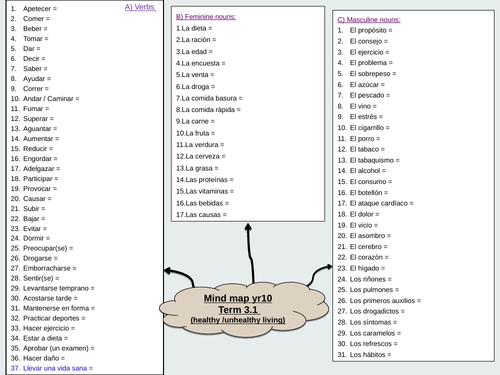Click the arrow pointing to verbs box
The width and height of the screenshot is (500, 375).
[x=179, y=277]
